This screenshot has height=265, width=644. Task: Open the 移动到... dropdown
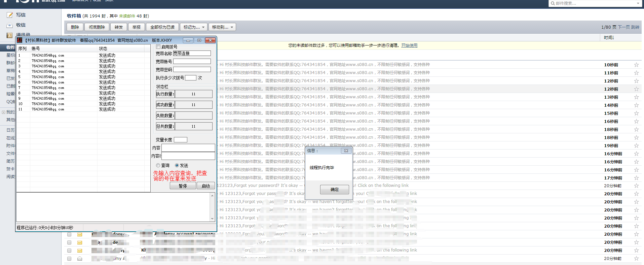point(222,27)
